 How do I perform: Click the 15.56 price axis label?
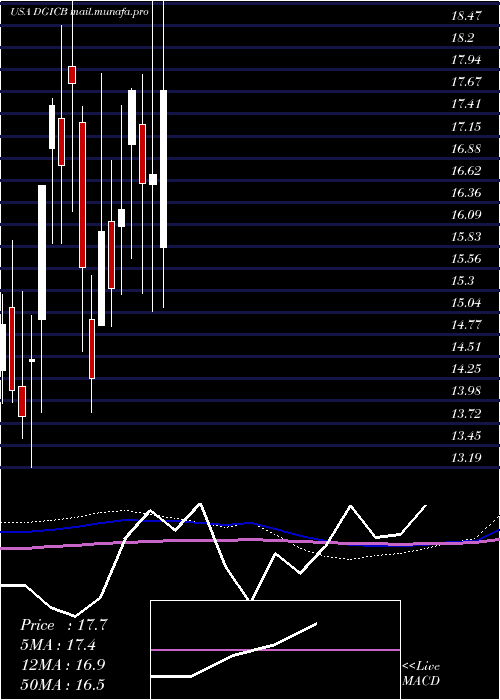[x=466, y=259]
